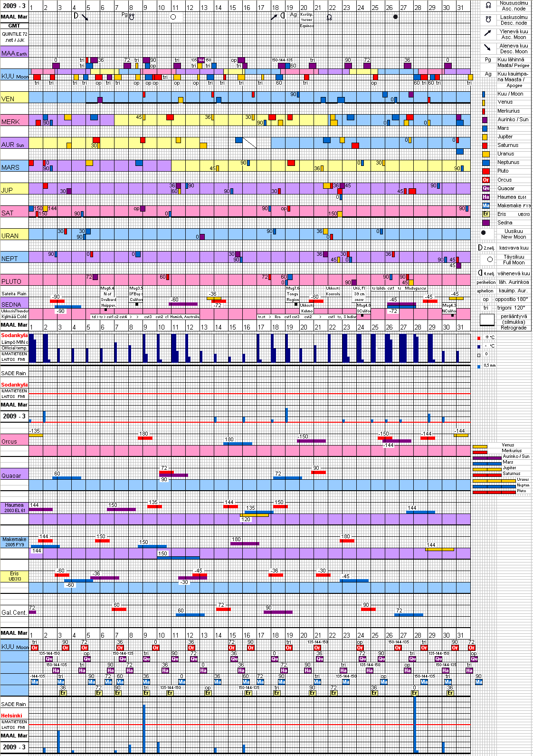Pick the purple Sedna swatch in the legend

(485, 223)
